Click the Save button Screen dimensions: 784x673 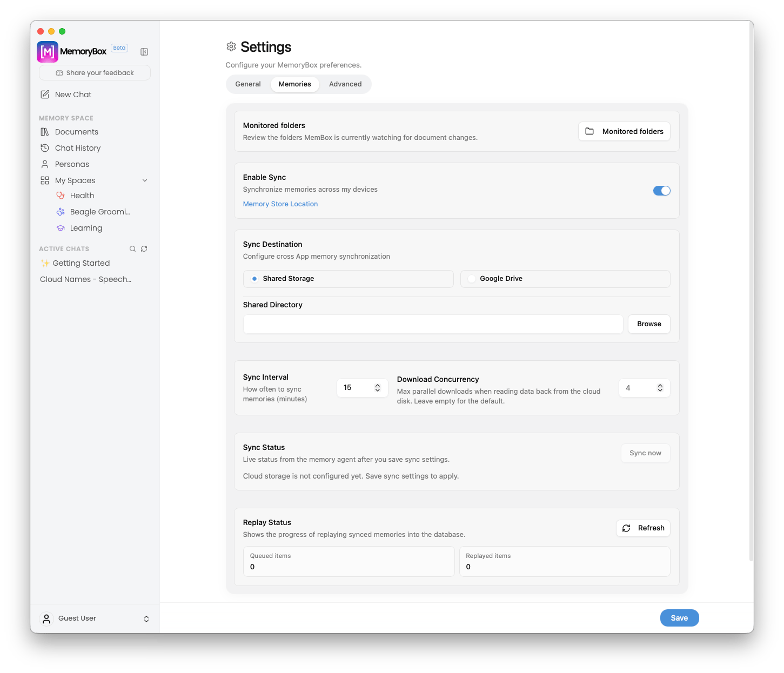[x=680, y=618]
